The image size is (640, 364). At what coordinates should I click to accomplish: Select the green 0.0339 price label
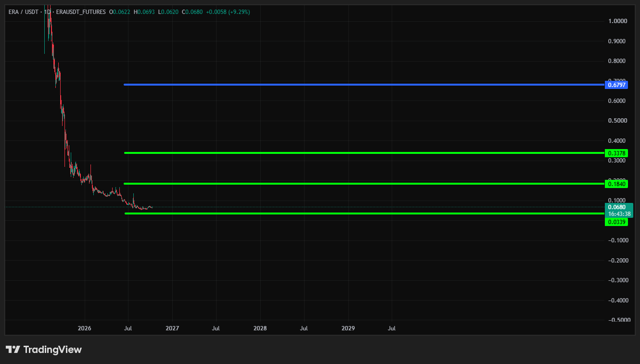[x=616, y=222]
